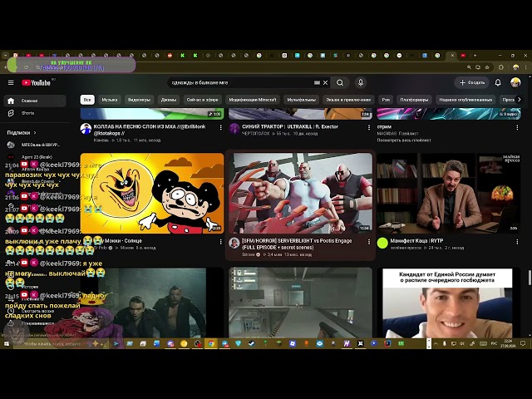This screenshot has width=532, height=399.
Task: Click the YouTube logo
Action: click(x=37, y=83)
